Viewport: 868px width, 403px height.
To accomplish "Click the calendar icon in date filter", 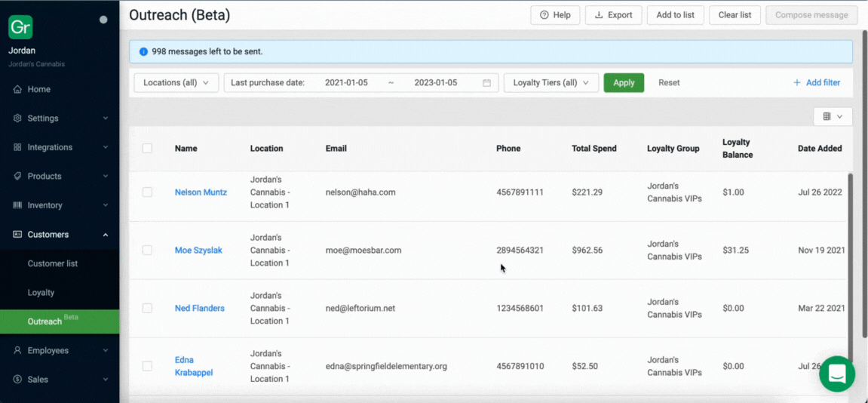I will pos(486,83).
